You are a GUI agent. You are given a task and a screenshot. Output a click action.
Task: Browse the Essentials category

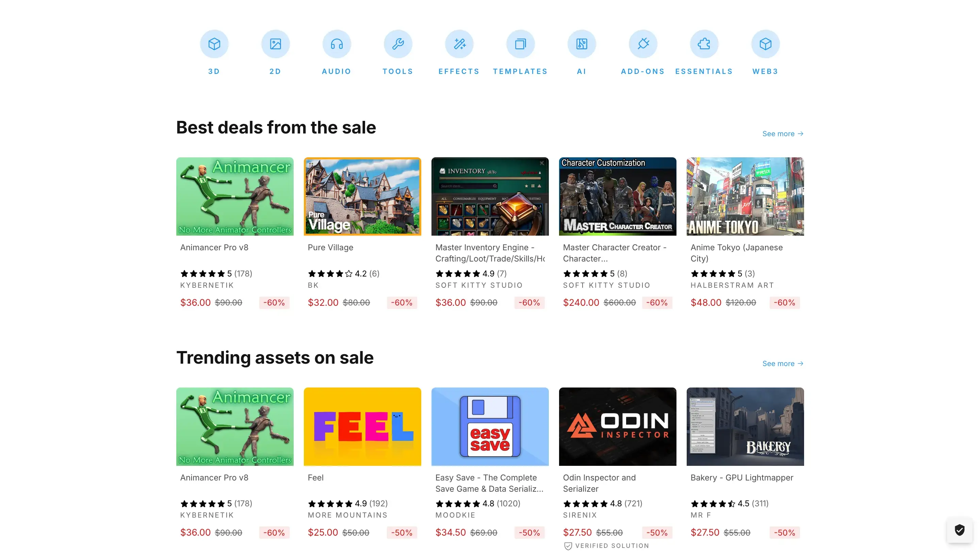pos(704,52)
